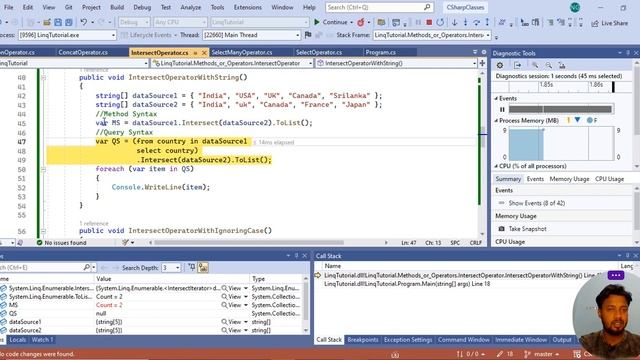The image size is (640, 360).
Task: Open the IntersectOperatorWithString member dropdown
Action: click(x=397, y=63)
